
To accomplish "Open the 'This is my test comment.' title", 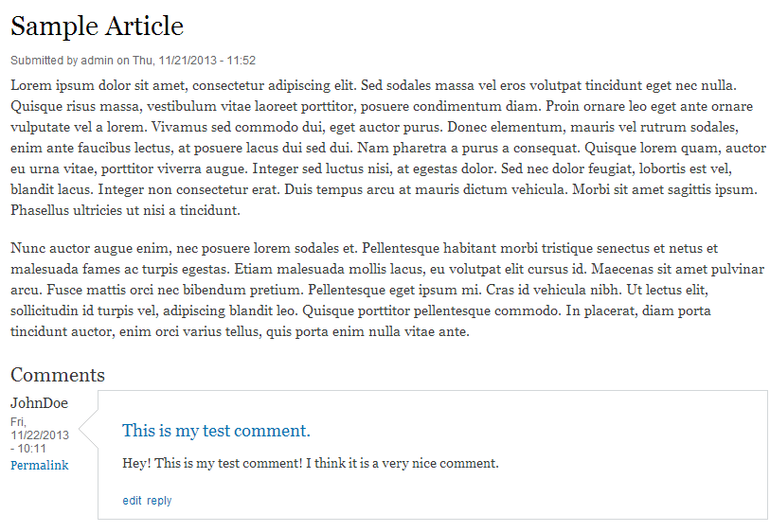I will [216, 432].
